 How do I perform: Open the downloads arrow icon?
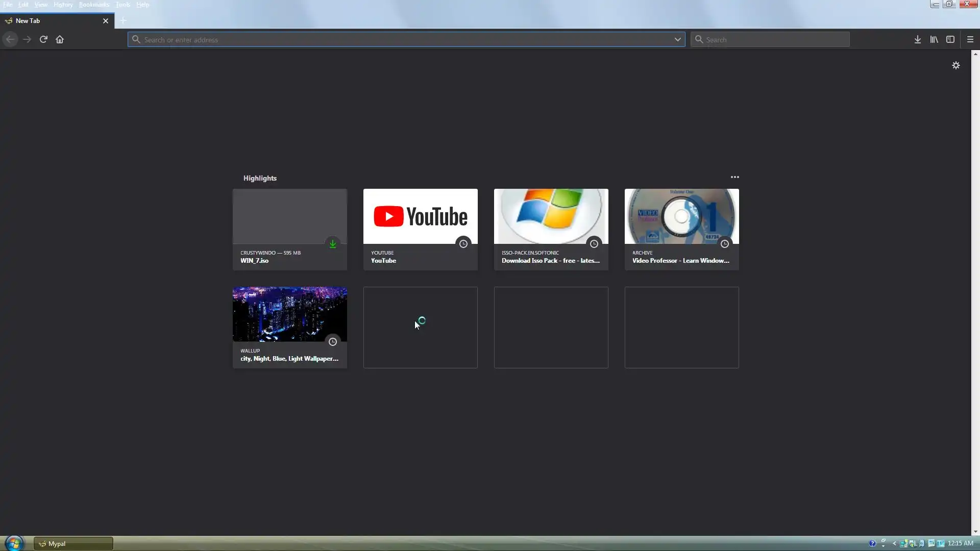click(x=917, y=39)
